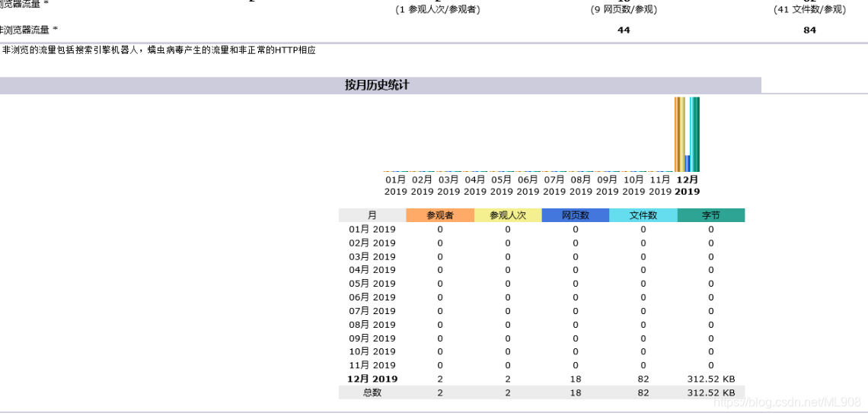The width and height of the screenshot is (868, 416).
Task: Select table row label 02月 2019
Action: (x=372, y=243)
